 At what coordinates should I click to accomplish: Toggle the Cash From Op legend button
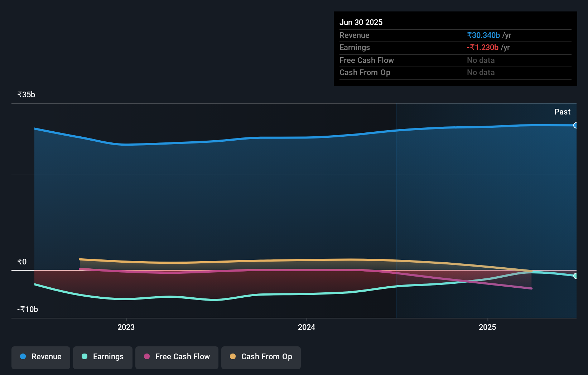coord(261,357)
